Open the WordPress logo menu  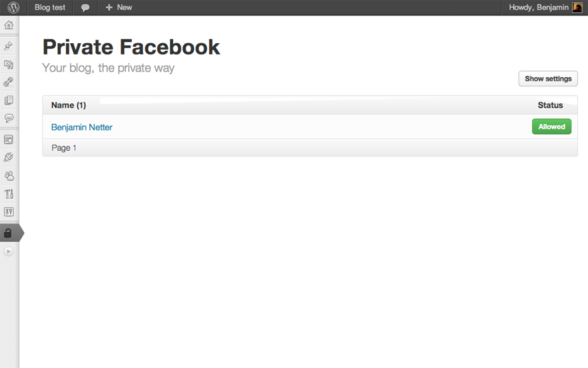(13, 8)
